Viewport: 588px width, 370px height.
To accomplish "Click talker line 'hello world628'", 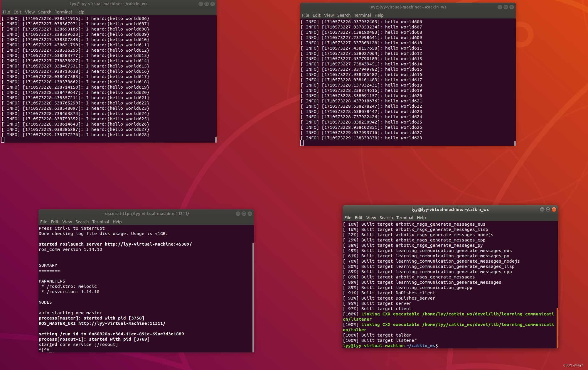I will pos(361,138).
